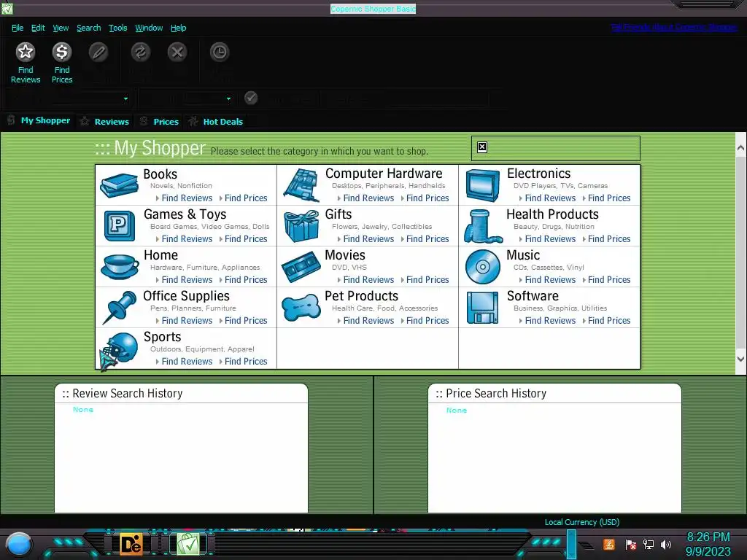Click Find Reviews under Sports
Screen dimensions: 747x560
pos(187,362)
